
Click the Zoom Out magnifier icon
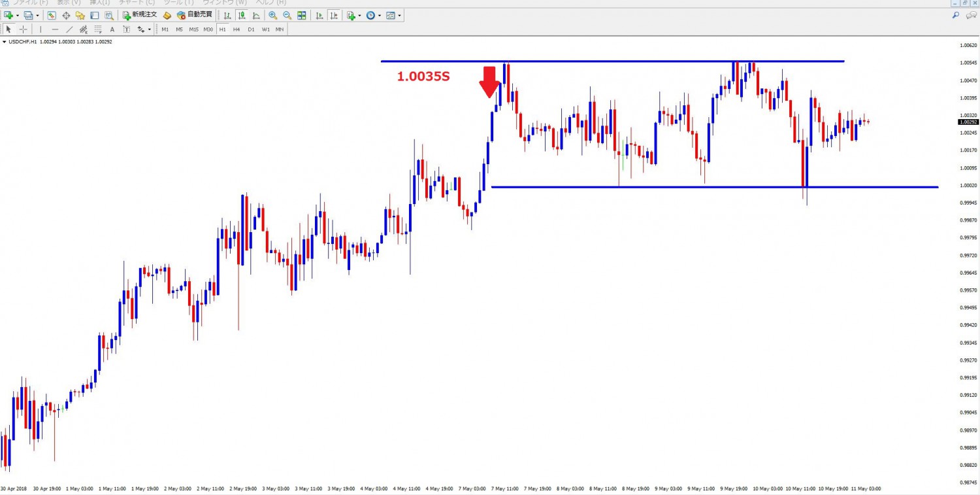(x=287, y=15)
